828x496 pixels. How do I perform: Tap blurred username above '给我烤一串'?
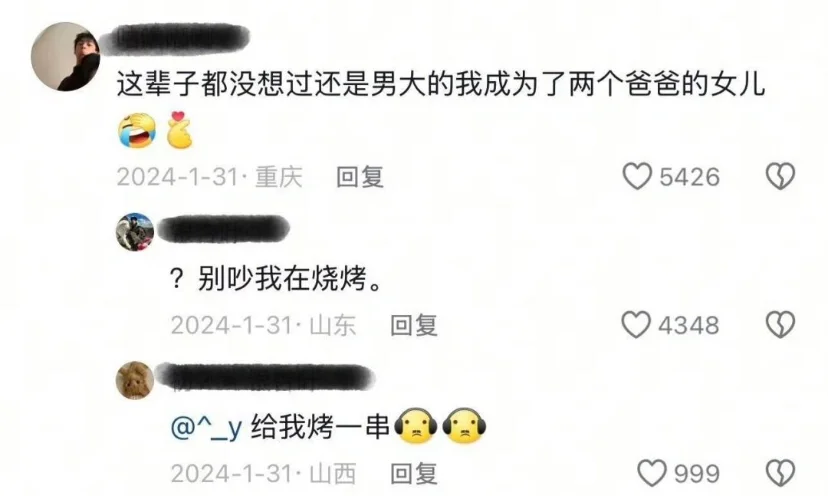point(266,378)
